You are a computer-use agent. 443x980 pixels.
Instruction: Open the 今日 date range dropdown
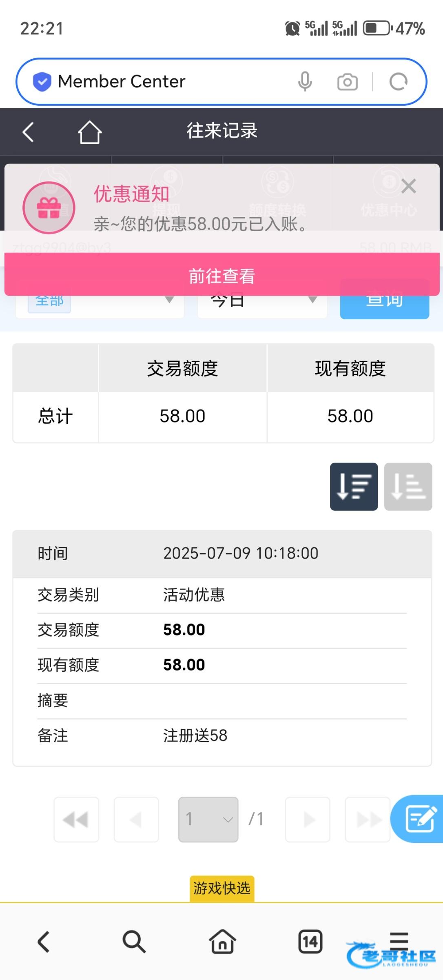click(262, 302)
